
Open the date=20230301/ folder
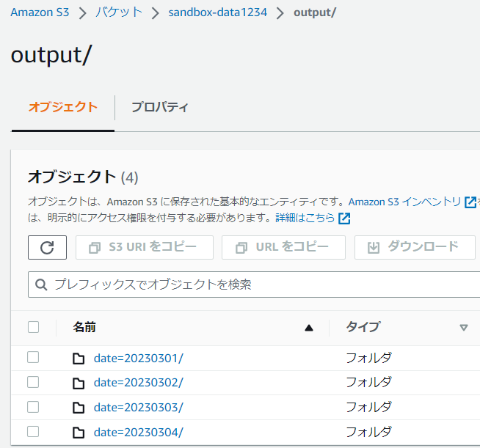pyautogui.click(x=139, y=359)
